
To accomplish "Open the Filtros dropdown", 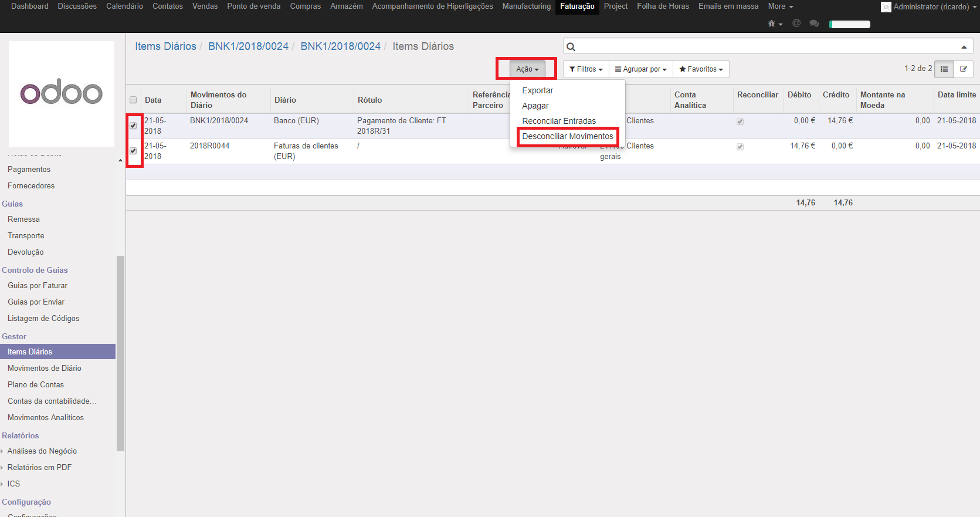I will [x=586, y=69].
